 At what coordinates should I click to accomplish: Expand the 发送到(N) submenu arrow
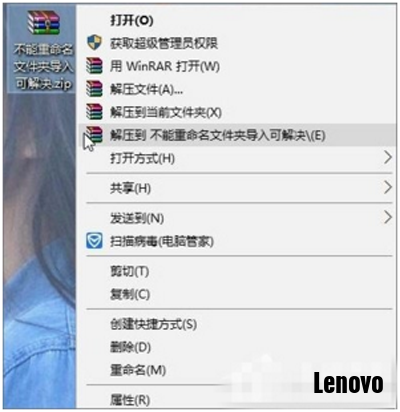tap(388, 217)
